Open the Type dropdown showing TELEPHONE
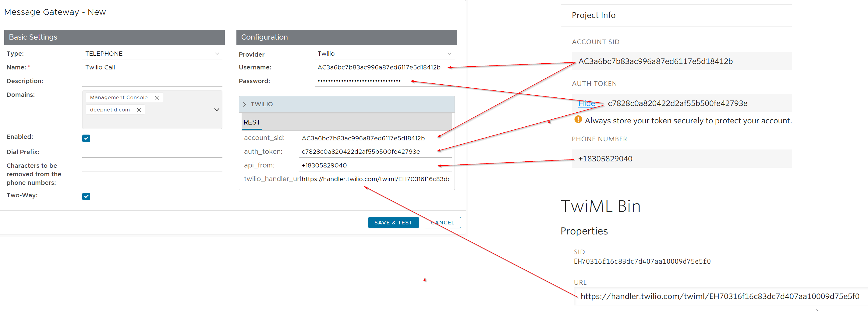868x313 pixels. point(152,54)
